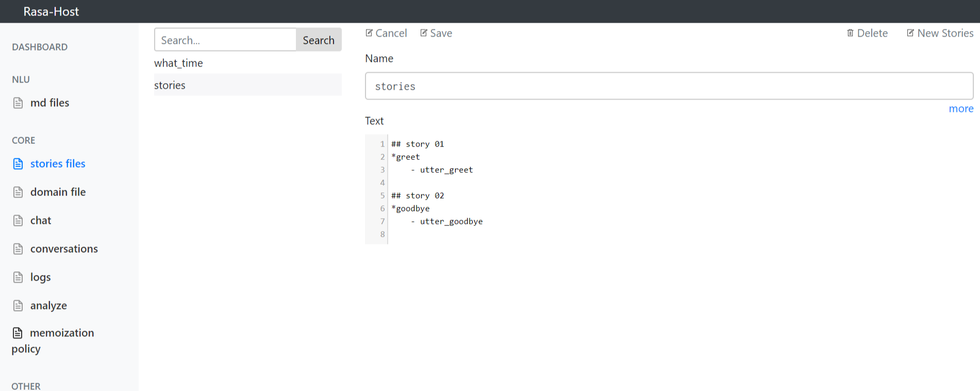The height and width of the screenshot is (391, 980).
Task: Click the Search button
Action: coord(319,40)
